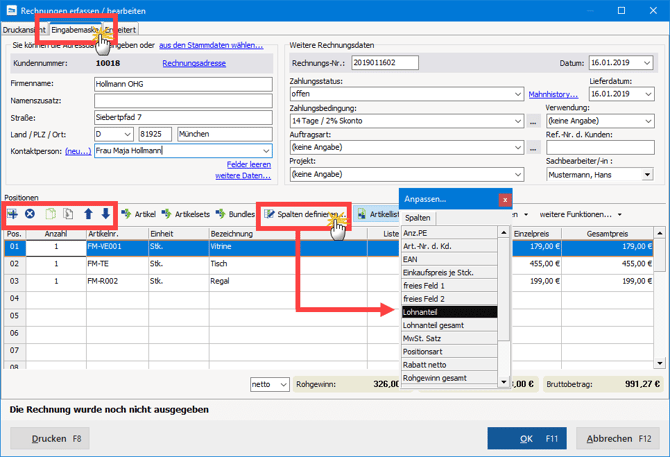Close the Anpassen popup window

coord(504,199)
